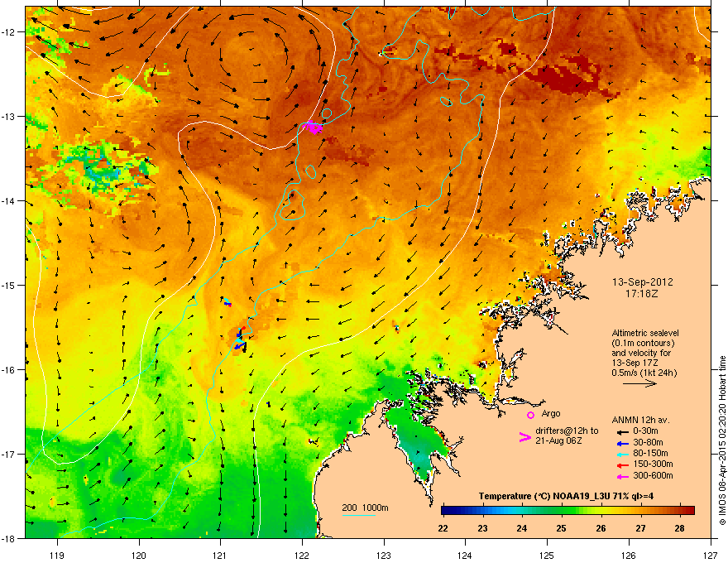
Task: Click the 300-600m depth label
Action: pyautogui.click(x=653, y=476)
